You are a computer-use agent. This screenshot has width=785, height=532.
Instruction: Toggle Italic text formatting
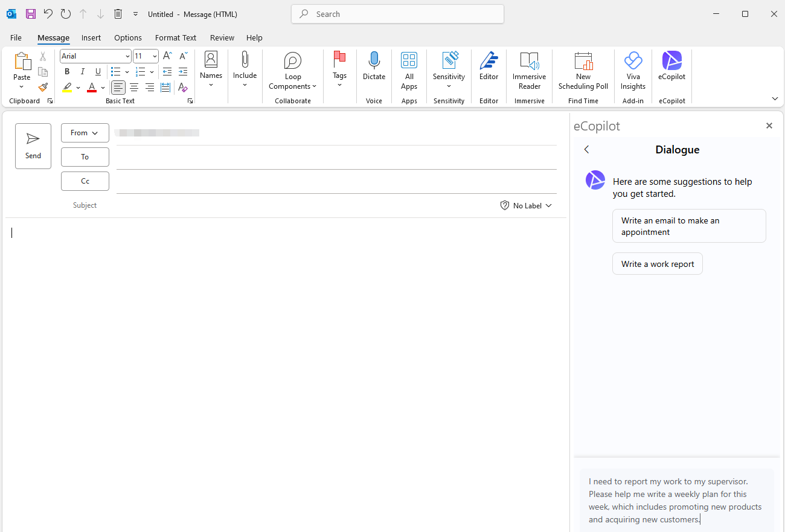click(x=83, y=72)
